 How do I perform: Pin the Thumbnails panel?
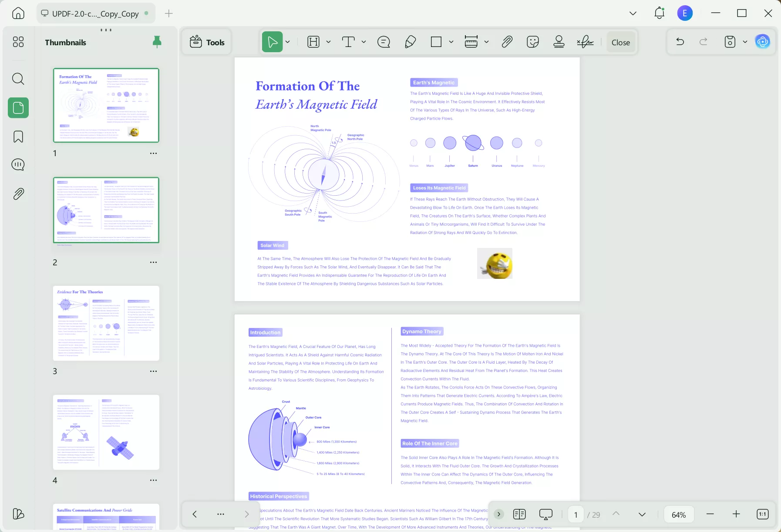[x=156, y=42]
